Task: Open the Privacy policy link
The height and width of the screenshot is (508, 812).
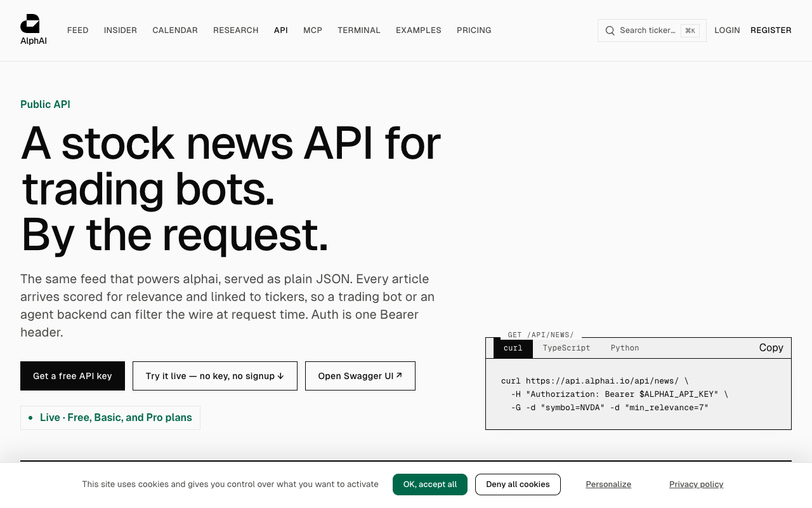Action: click(x=696, y=485)
